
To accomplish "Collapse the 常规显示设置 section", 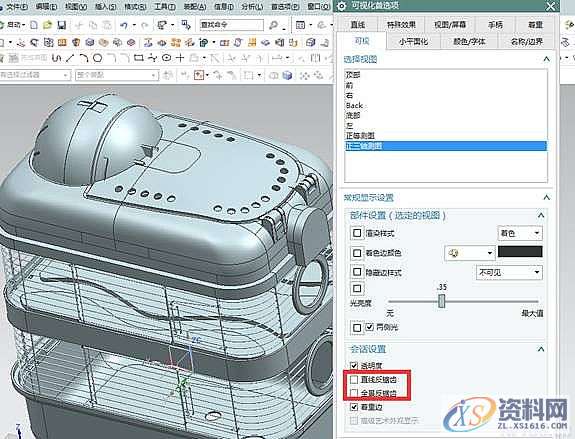I will (x=547, y=198).
